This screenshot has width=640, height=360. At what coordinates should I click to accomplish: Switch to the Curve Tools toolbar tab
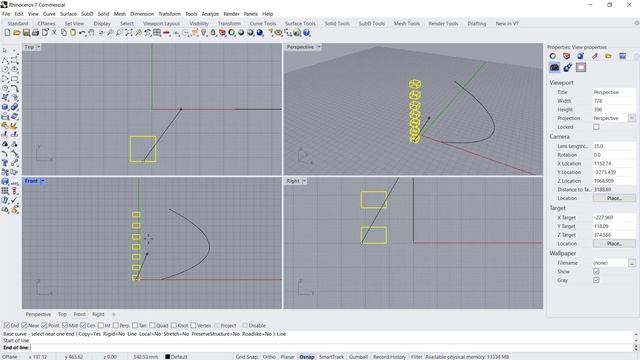263,23
